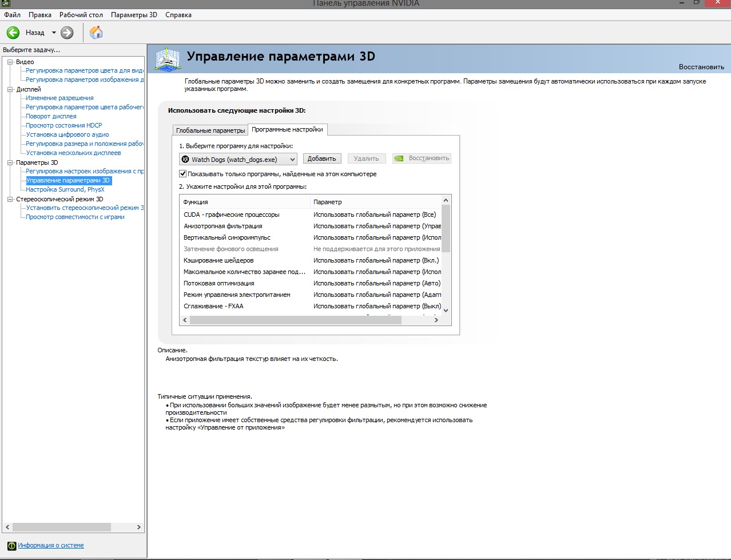Select Сглаживание - FXAA setting row

coord(311,307)
